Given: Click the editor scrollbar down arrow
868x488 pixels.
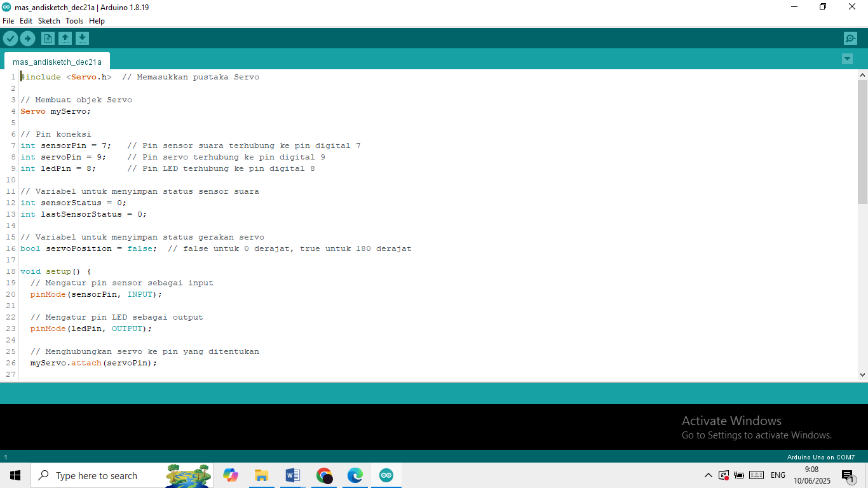Looking at the screenshot, I should (862, 375).
